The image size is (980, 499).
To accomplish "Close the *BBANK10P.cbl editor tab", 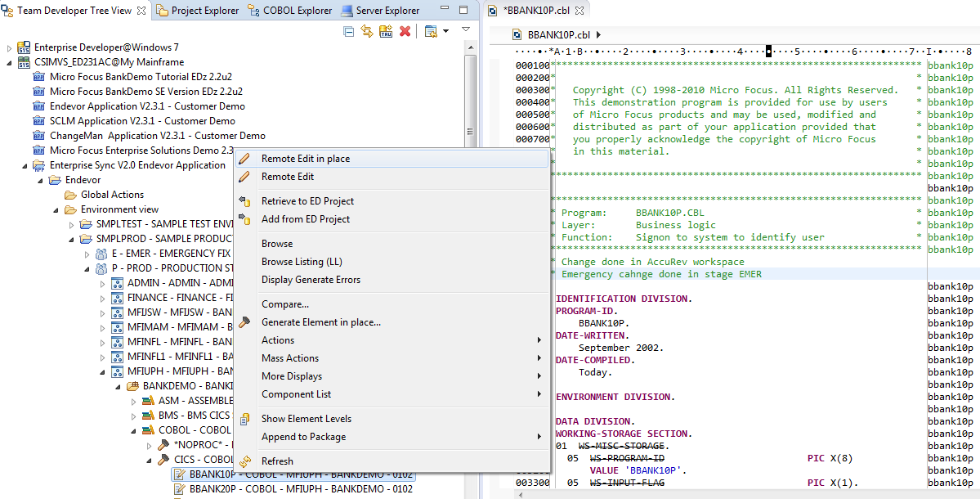I will pyautogui.click(x=579, y=11).
